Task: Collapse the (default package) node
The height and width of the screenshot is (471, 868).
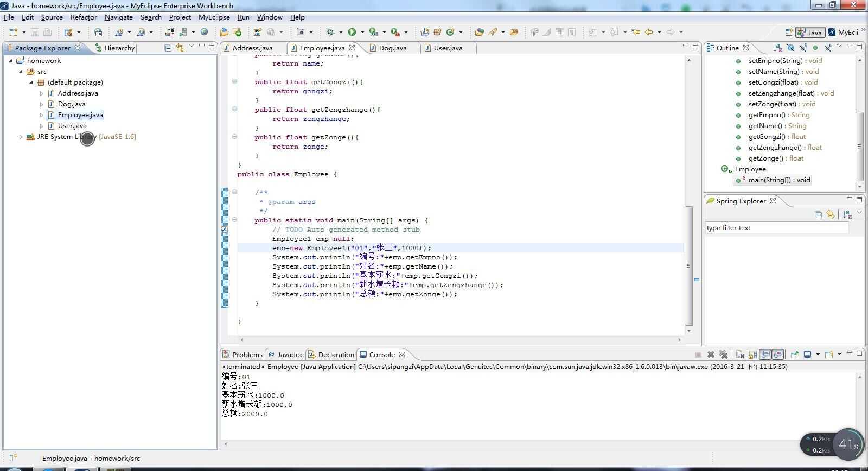Action: tap(31, 82)
